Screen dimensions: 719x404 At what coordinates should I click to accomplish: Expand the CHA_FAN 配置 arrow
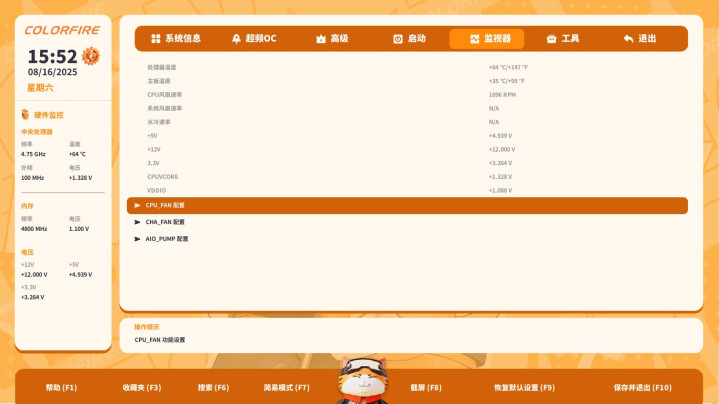137,222
